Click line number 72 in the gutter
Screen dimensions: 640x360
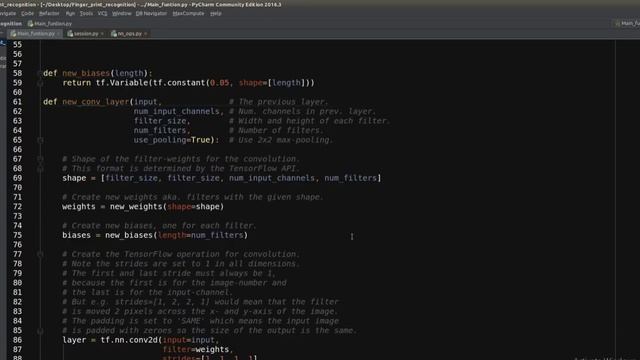coord(17,207)
